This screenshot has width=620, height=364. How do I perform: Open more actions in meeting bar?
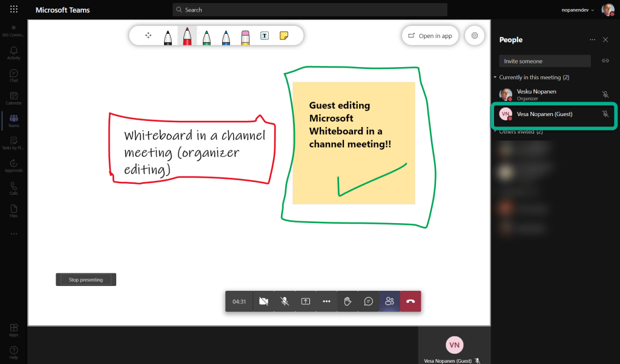tap(326, 301)
